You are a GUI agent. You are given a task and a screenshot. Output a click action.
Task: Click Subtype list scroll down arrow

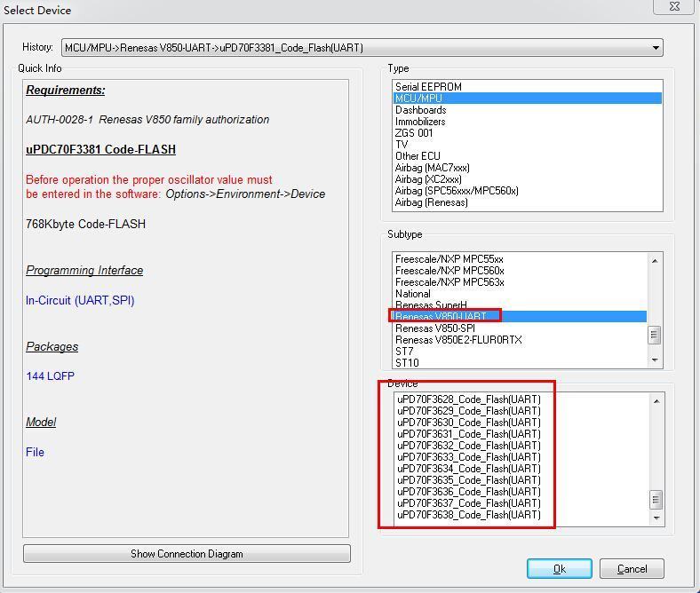(x=655, y=360)
